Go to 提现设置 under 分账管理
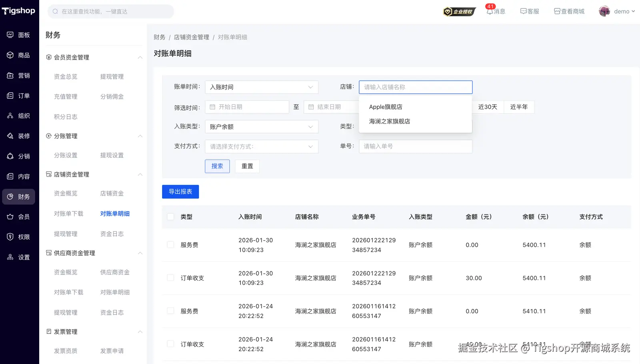 (x=112, y=155)
